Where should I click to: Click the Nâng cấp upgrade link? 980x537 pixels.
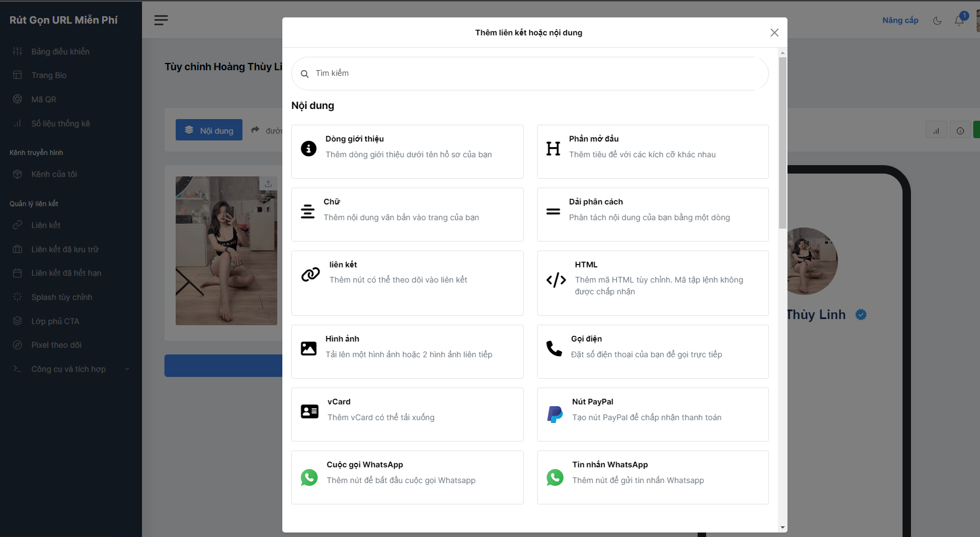pyautogui.click(x=900, y=20)
